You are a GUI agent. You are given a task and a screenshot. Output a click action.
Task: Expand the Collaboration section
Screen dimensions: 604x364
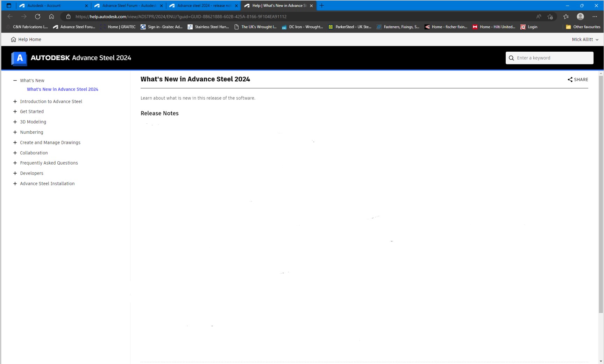(x=15, y=153)
